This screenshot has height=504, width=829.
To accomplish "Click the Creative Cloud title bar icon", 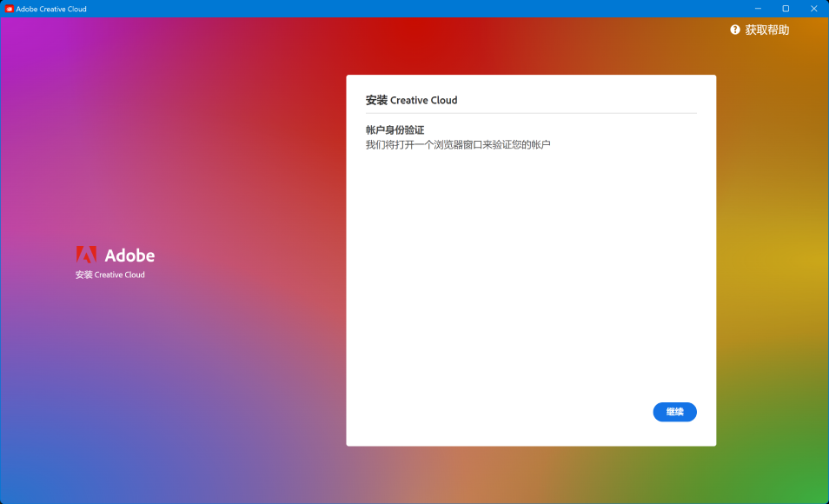I will (10, 9).
